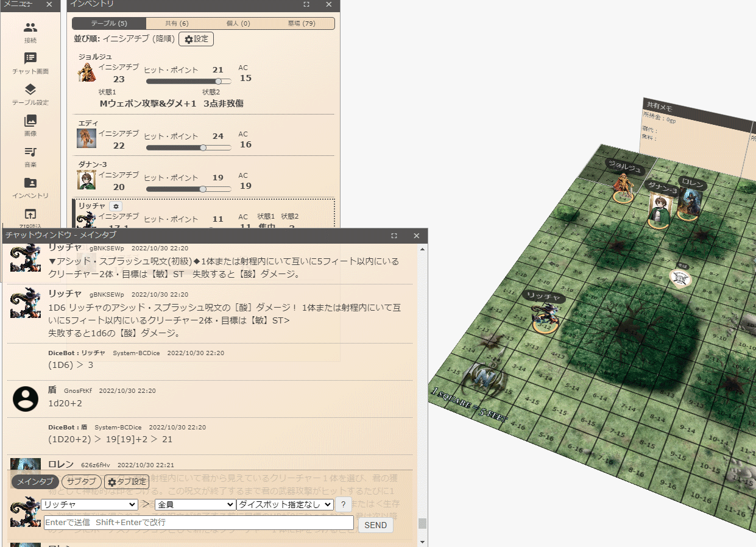The width and height of the screenshot is (756, 547).
Task: Click エディ AC value 16
Action: [246, 144]
